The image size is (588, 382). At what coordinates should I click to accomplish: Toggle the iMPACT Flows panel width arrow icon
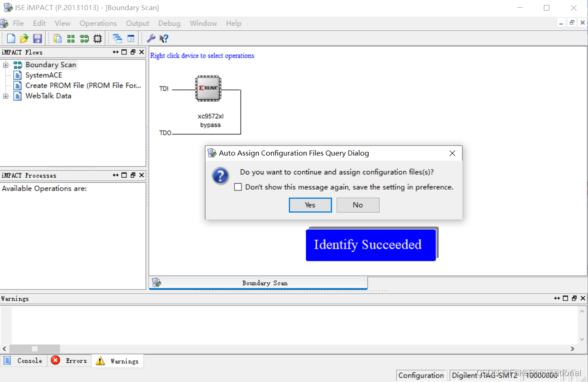click(x=116, y=52)
